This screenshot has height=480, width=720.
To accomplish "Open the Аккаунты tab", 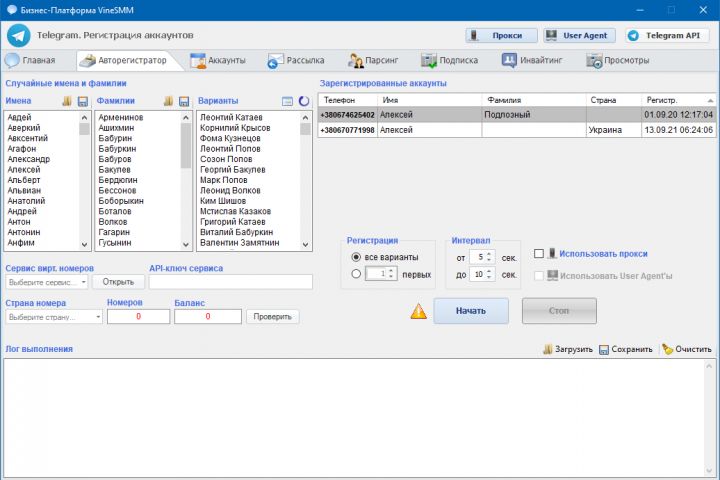I will click(x=218, y=60).
